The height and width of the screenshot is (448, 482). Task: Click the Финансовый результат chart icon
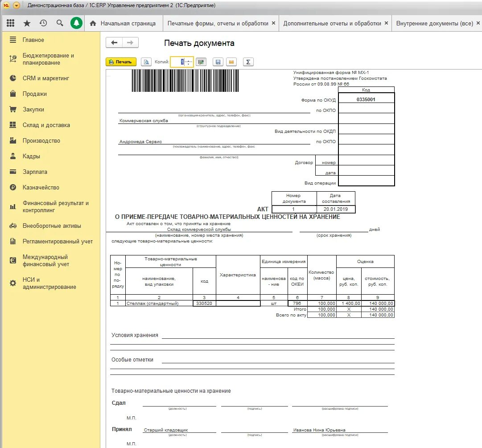coord(13,206)
